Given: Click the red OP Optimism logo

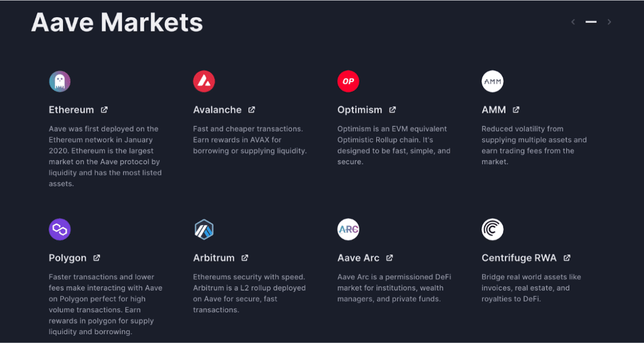Looking at the screenshot, I should [x=348, y=81].
